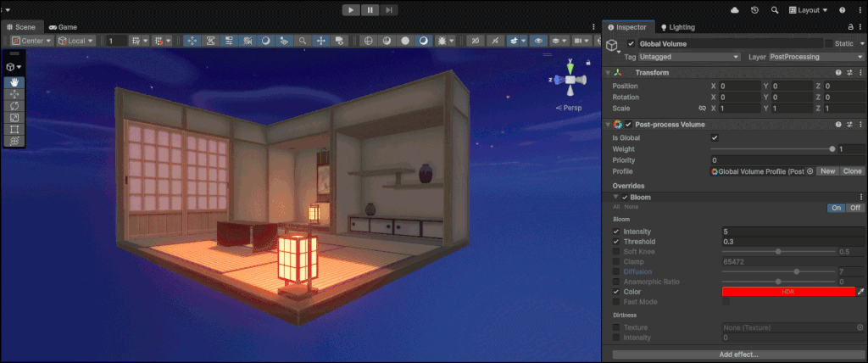Screen dimensions: 868x363
Task: Toggle the Is Global checkbox
Action: point(715,137)
